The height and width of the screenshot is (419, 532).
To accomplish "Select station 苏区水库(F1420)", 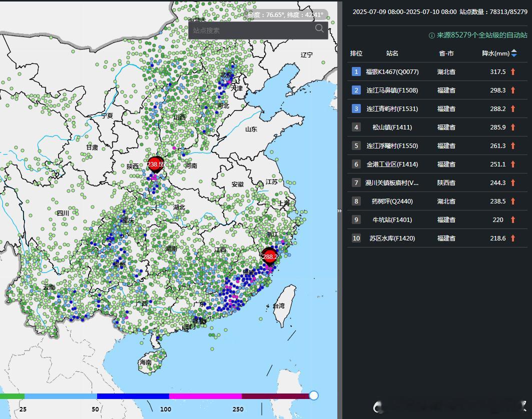I will coord(392,238).
